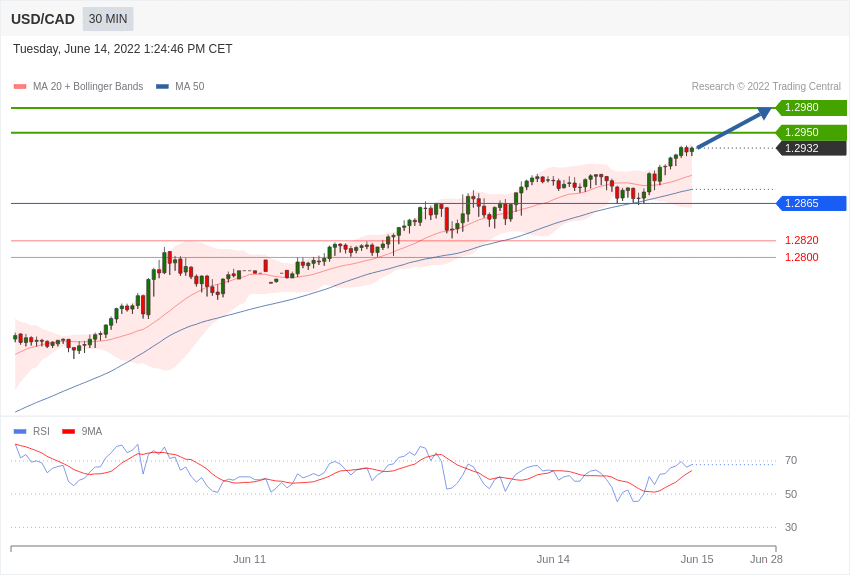
Task: Click the Research Trading Central copyright text
Action: 766,87
